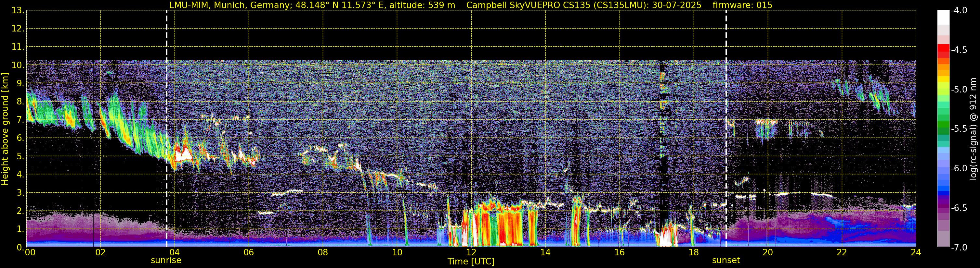Click the time axis tick label "24"
This screenshot has width=980, height=268.
tap(916, 252)
